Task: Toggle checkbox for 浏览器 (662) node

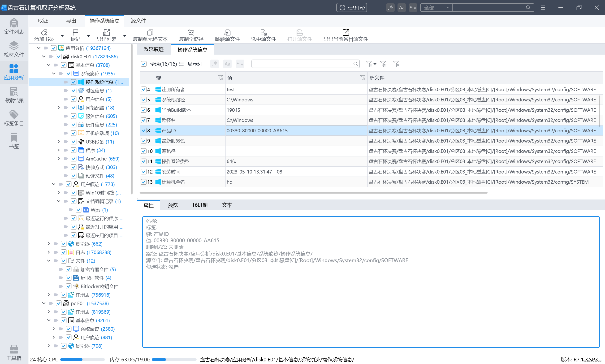Action: 64,244
